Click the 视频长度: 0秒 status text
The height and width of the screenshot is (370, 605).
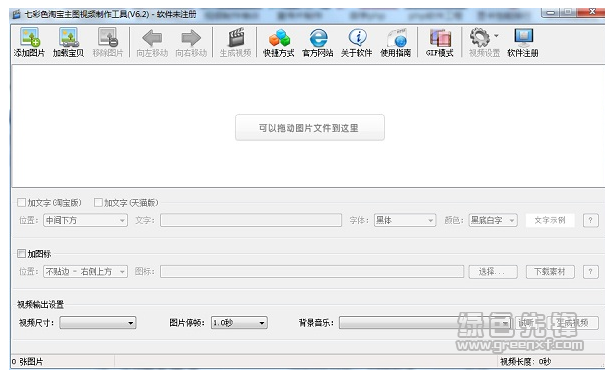point(526,362)
